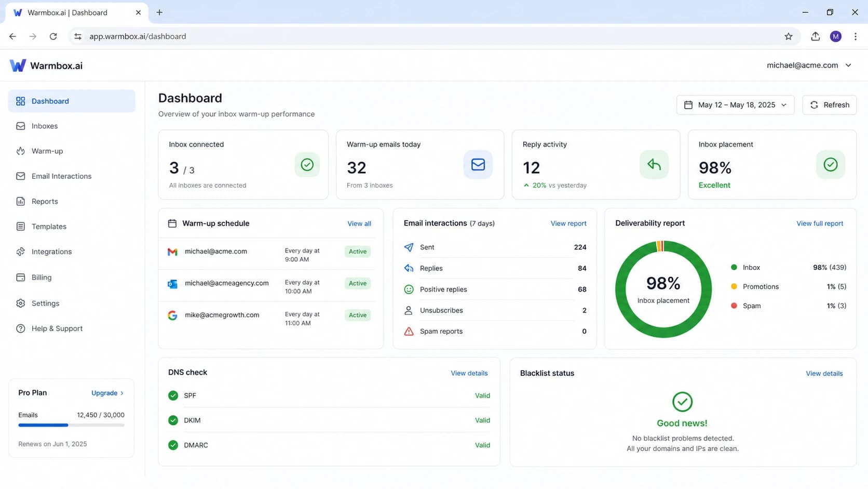Click the Reports chart icon
The image size is (868, 489).
[21, 202]
